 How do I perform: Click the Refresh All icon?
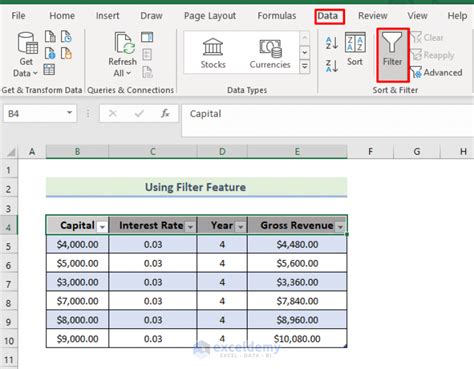tap(124, 43)
